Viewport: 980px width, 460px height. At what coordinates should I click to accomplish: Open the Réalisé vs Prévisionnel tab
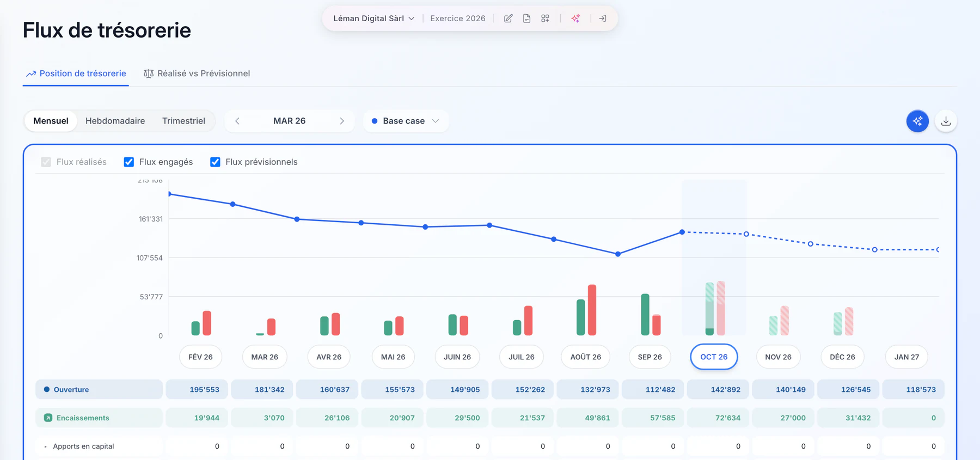coord(197,73)
